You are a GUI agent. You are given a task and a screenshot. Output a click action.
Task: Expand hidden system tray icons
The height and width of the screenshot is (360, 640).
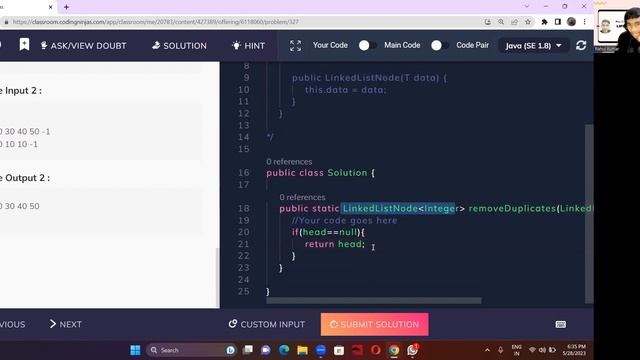[x=487, y=350]
